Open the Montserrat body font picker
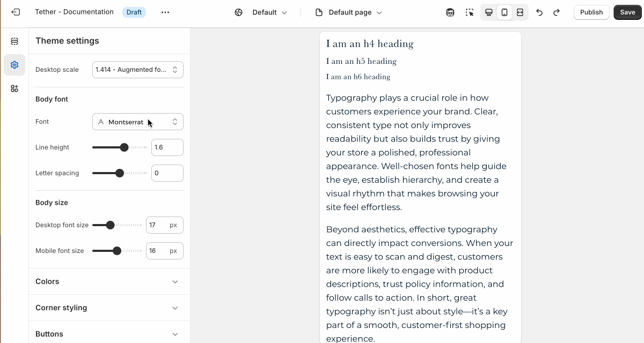Image resolution: width=644 pixels, height=343 pixels. tap(138, 122)
